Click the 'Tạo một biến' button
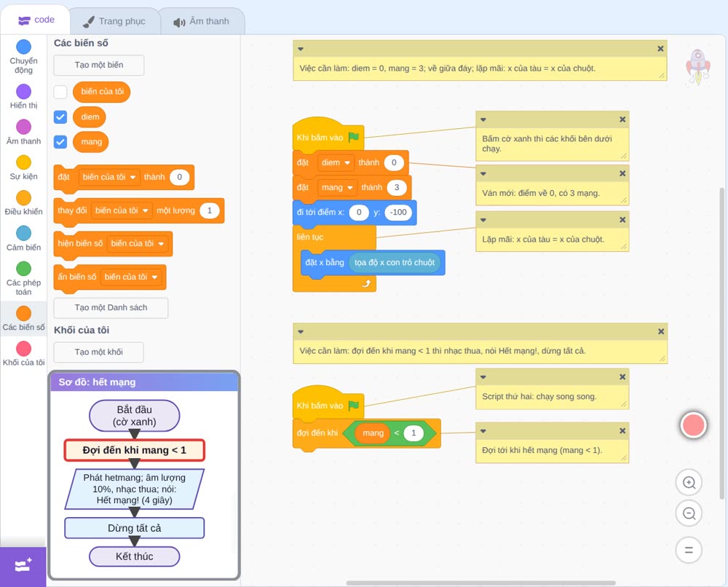 coord(99,65)
